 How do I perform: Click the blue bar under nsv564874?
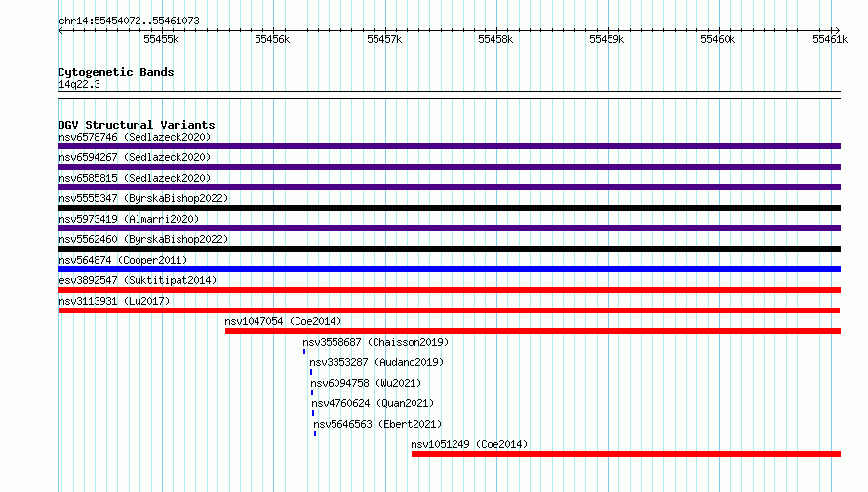[449, 269]
